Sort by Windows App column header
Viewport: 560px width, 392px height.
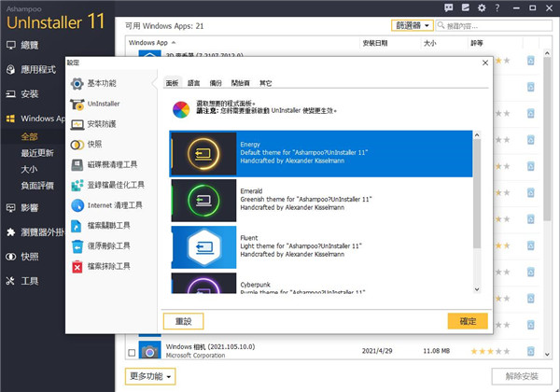(x=148, y=43)
